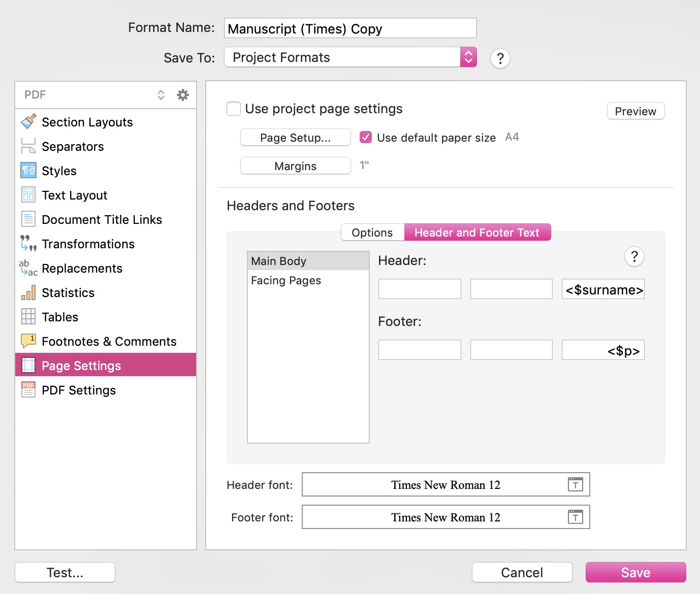Click the Statistics bar chart icon
Viewport: 700px width, 594px height.
[x=28, y=292]
